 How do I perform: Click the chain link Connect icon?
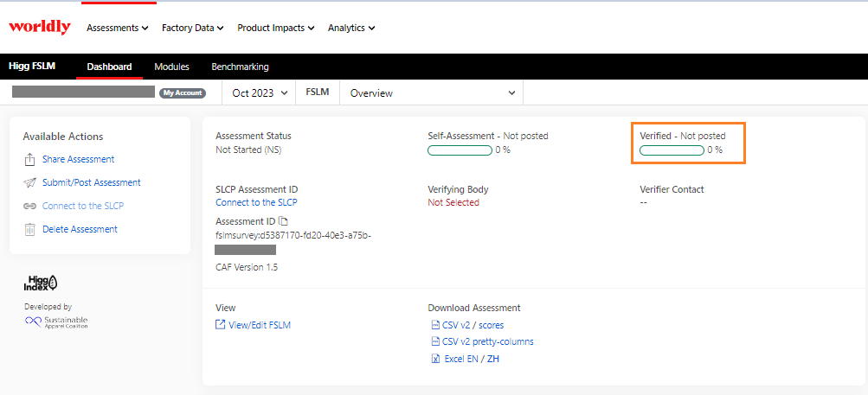coord(29,207)
